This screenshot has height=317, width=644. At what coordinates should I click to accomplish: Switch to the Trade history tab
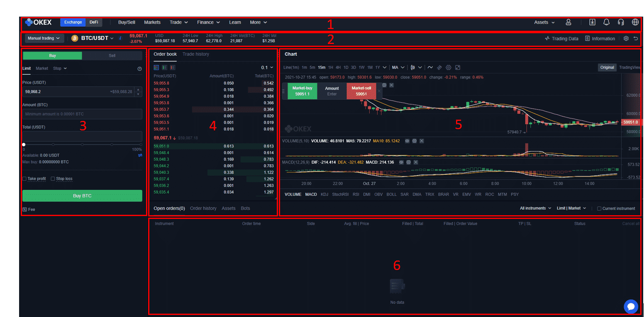point(195,54)
